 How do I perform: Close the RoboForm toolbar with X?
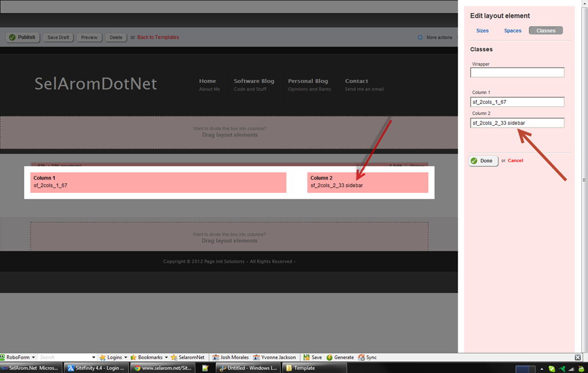[x=578, y=358]
